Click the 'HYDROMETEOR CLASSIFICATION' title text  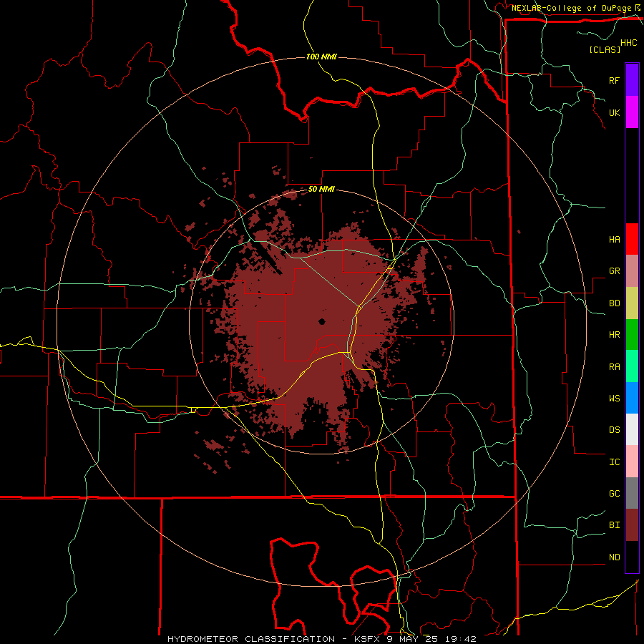point(251,639)
